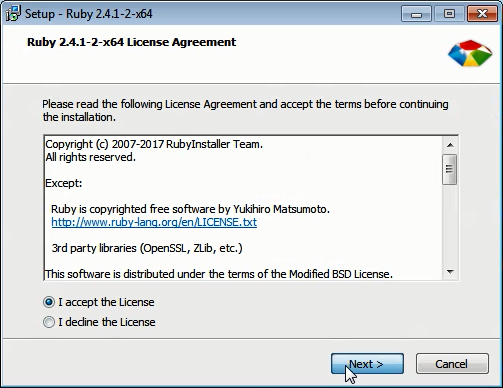Screen dimensions: 503x388
Task: Click the "Please read the following" instruction text
Action: point(245,111)
